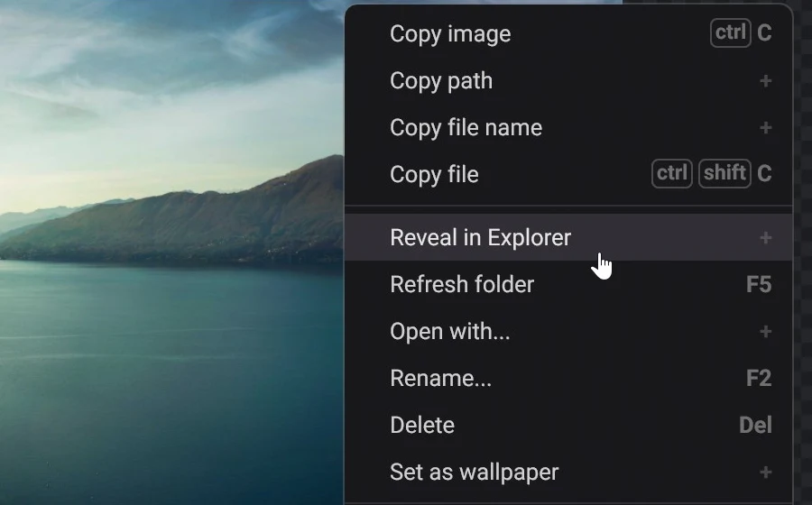Open Reveal in Explorer
The image size is (812, 505).
[x=568, y=237]
